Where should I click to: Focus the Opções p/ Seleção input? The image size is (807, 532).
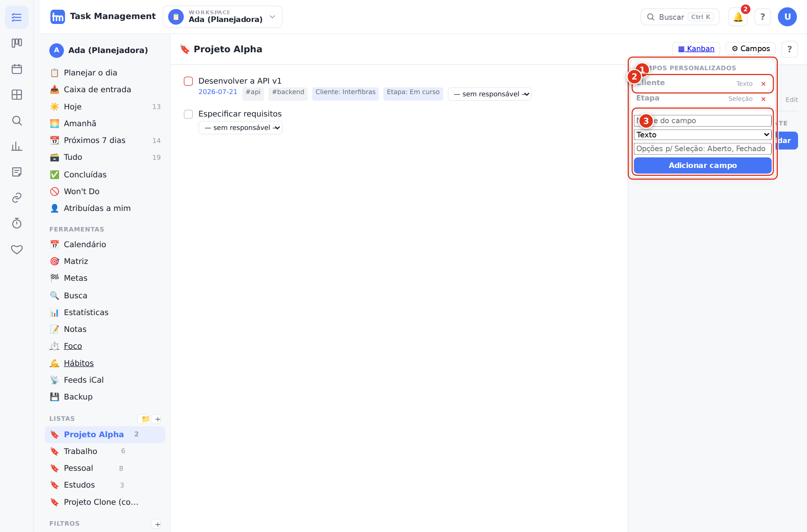click(702, 149)
